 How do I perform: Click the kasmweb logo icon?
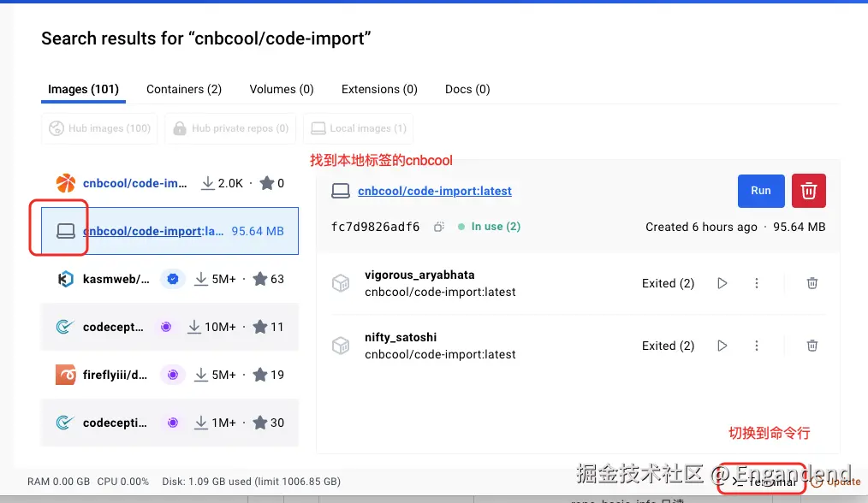click(66, 279)
